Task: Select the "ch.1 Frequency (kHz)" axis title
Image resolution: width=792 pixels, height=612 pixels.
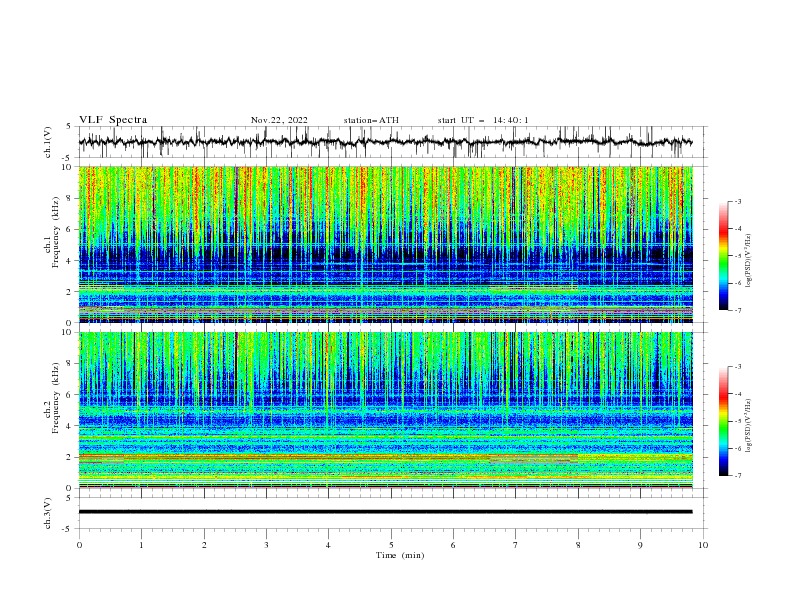Action: click(x=52, y=232)
